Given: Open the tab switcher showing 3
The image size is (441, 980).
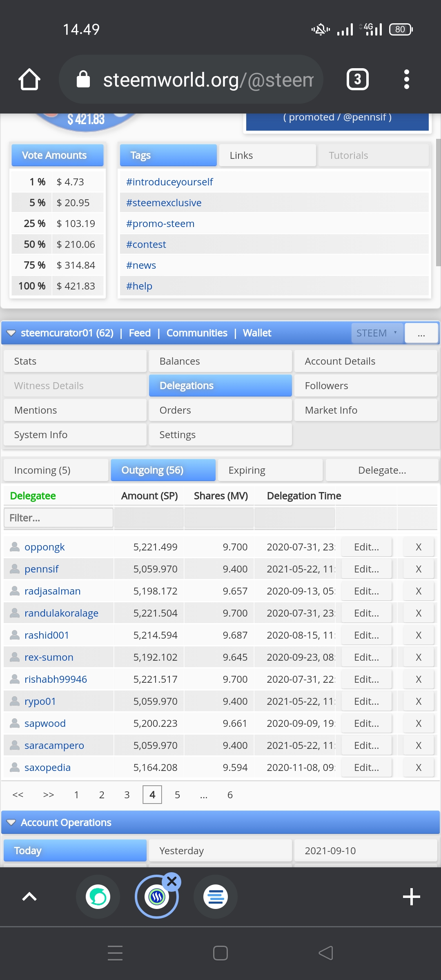Looking at the screenshot, I should tap(357, 79).
